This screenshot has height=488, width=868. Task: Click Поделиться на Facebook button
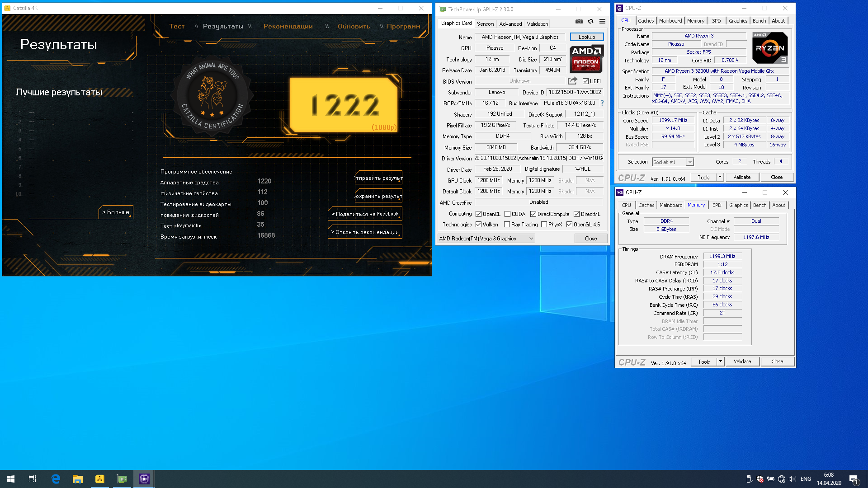click(x=365, y=214)
